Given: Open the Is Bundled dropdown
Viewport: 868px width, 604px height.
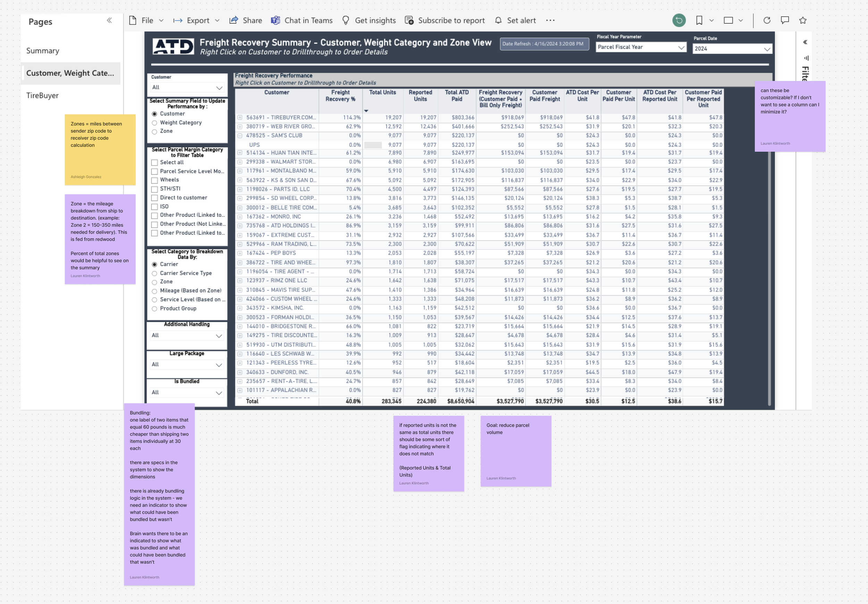Looking at the screenshot, I should pyautogui.click(x=219, y=392).
